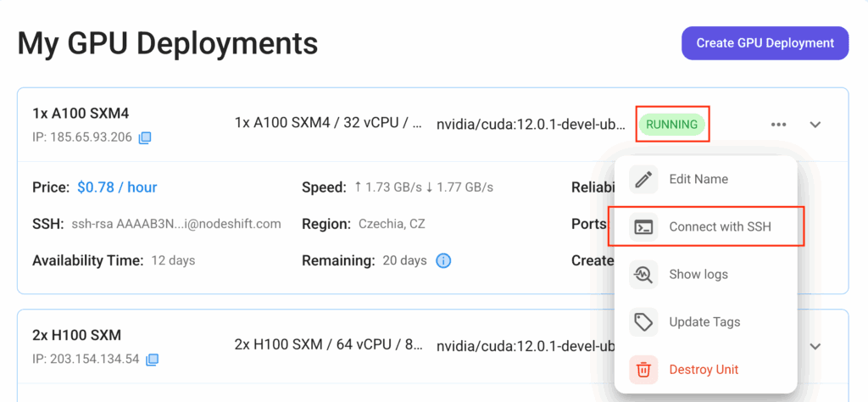868x402 pixels.
Task: Select Edit Name from the context menu
Action: (698, 179)
